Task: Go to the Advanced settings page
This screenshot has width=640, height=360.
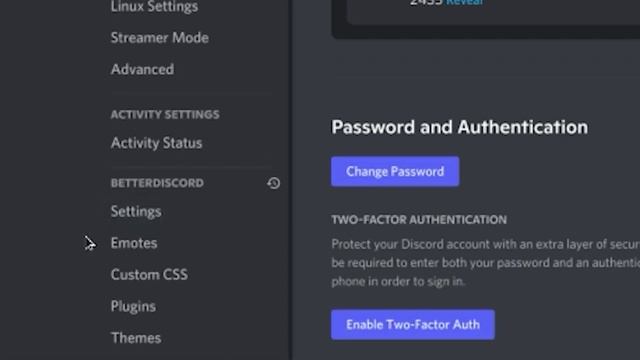Action: click(x=142, y=69)
